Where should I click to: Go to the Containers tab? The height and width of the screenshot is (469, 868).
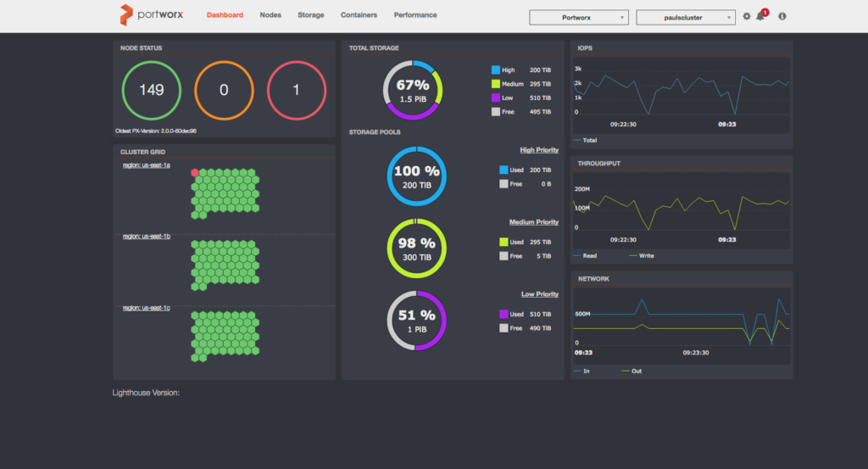pos(359,15)
